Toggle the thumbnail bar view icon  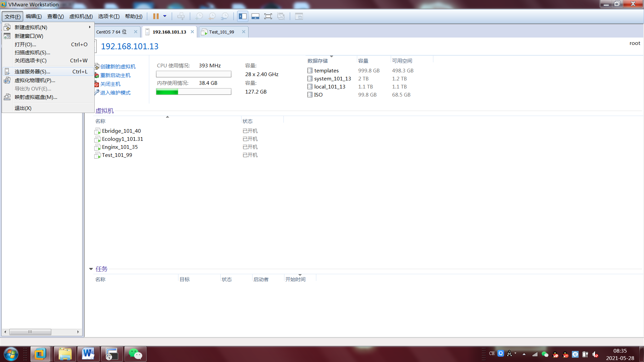[255, 16]
